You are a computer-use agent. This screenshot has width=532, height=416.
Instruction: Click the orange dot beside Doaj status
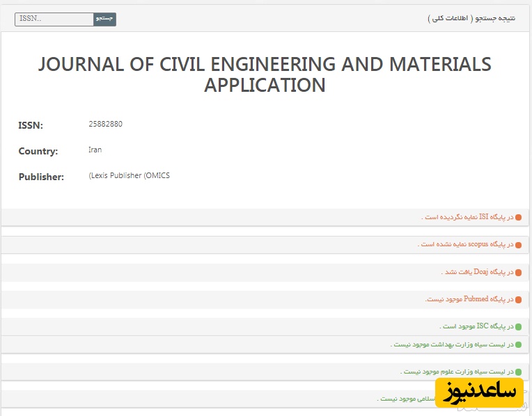point(518,272)
